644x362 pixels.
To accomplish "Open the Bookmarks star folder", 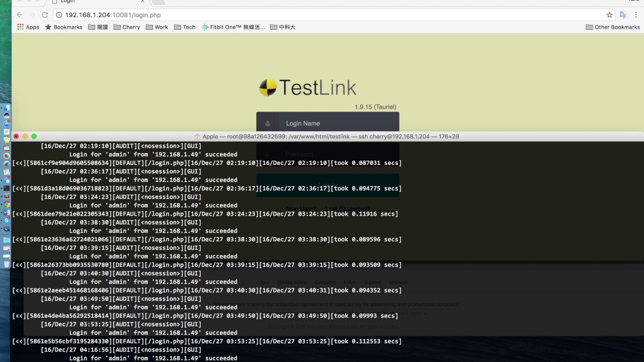I will (x=64, y=27).
